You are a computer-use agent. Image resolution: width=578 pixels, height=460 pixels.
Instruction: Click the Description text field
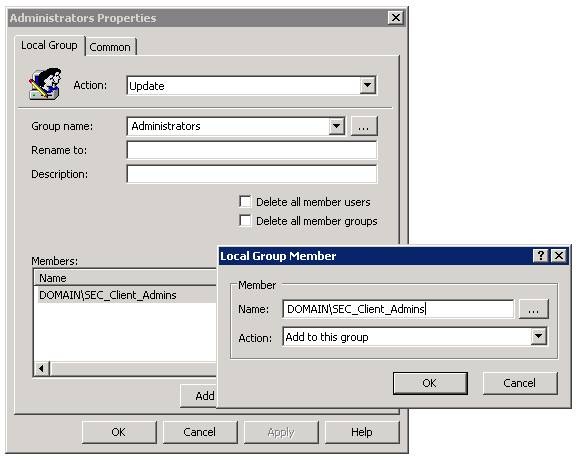(x=252, y=174)
